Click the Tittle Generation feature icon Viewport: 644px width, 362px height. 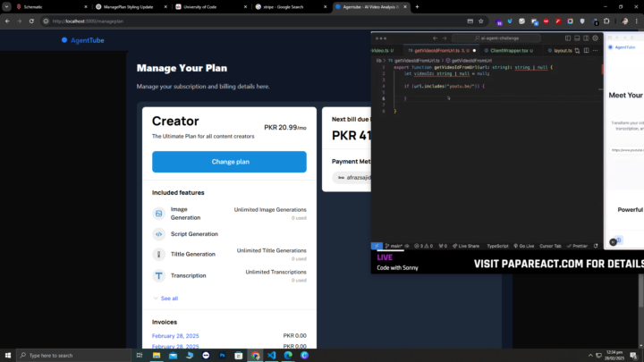pos(159,255)
